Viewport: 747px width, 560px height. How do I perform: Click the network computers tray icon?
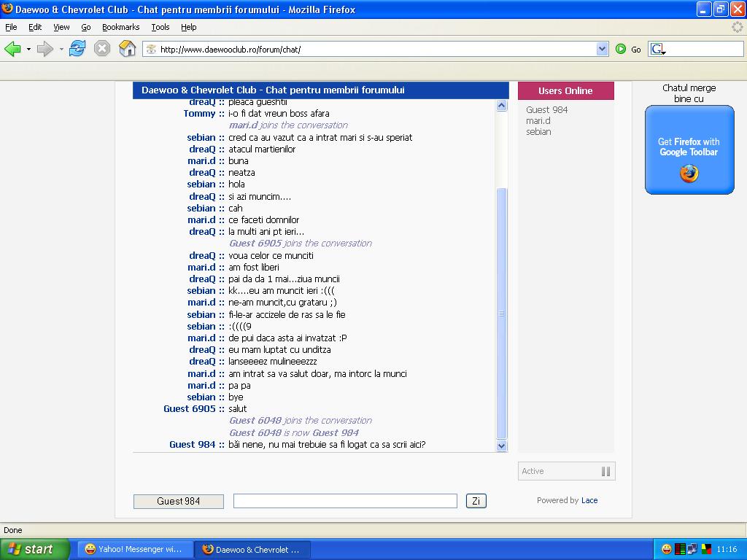click(x=692, y=550)
